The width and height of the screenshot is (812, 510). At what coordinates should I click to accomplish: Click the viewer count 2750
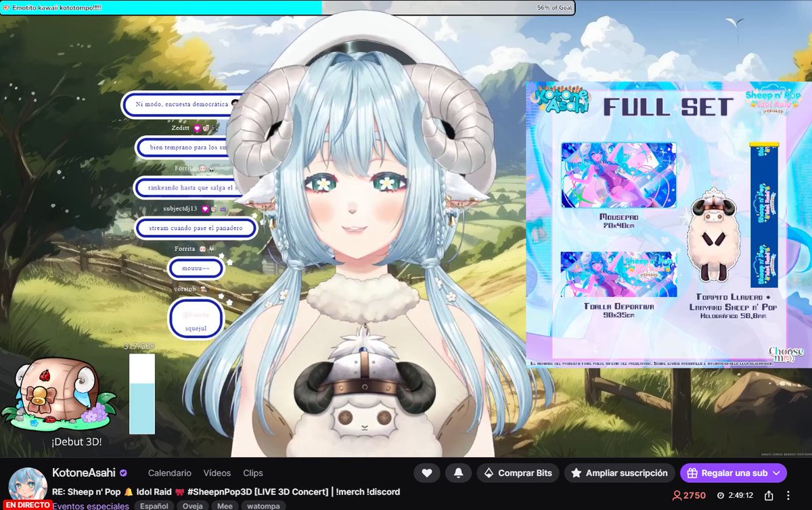point(689,495)
